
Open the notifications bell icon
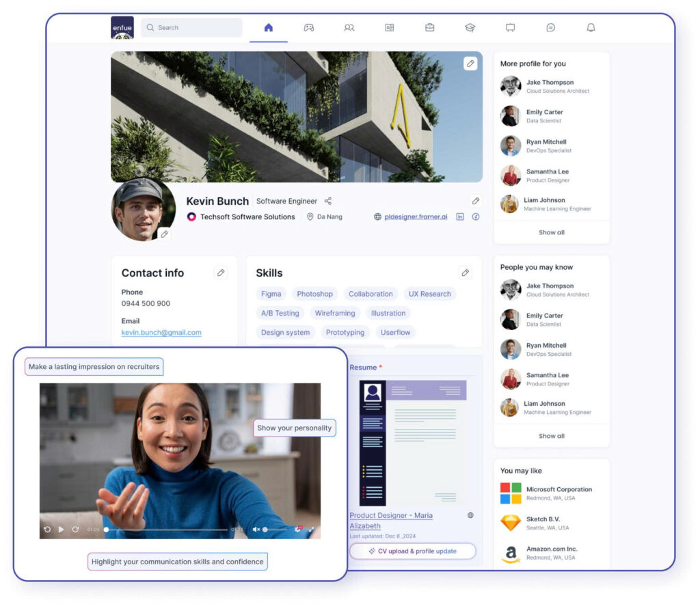click(x=591, y=27)
